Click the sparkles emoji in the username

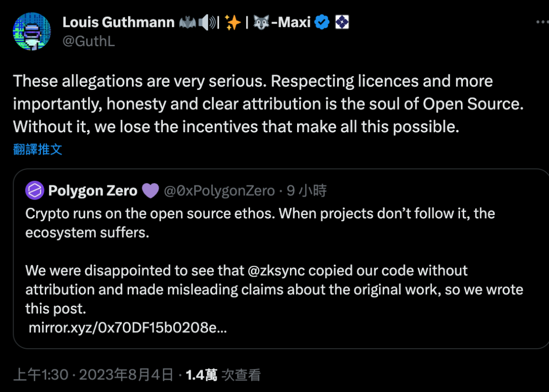pyautogui.click(x=233, y=22)
